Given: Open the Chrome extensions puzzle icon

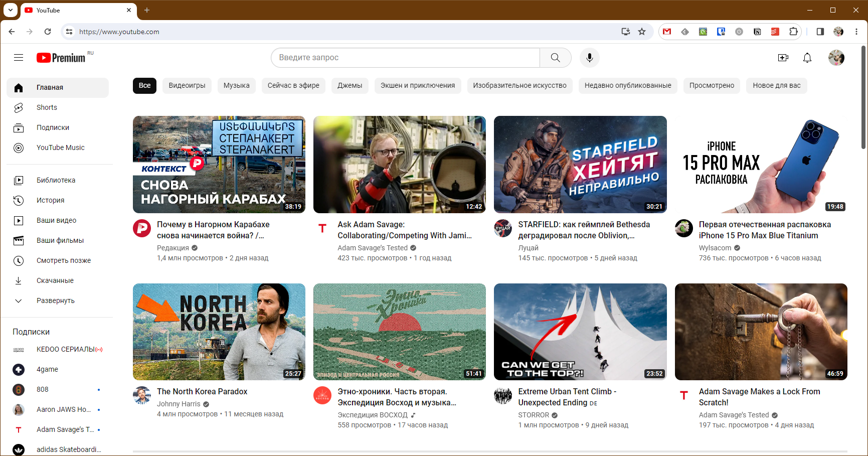Looking at the screenshot, I should 793,32.
